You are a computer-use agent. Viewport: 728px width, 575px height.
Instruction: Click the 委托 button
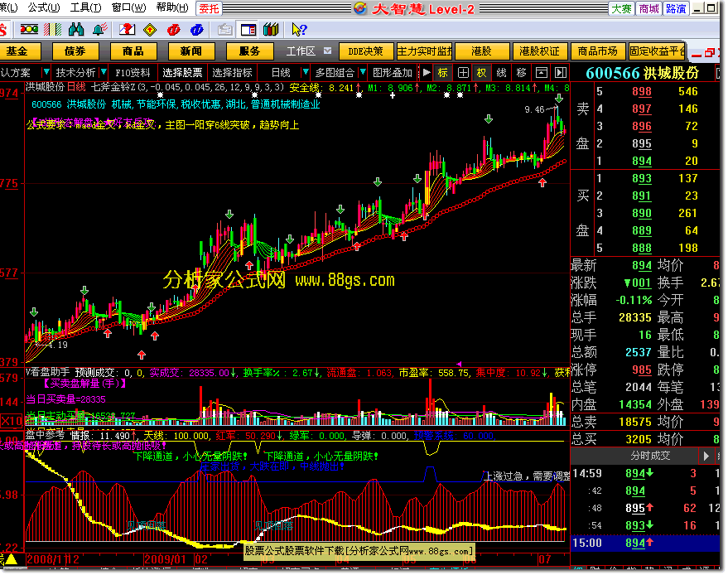[x=209, y=8]
